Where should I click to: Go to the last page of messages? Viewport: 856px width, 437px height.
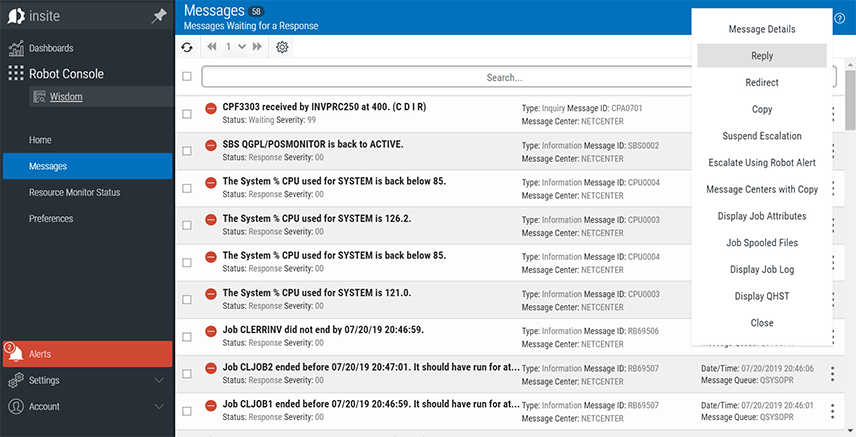[x=257, y=46]
